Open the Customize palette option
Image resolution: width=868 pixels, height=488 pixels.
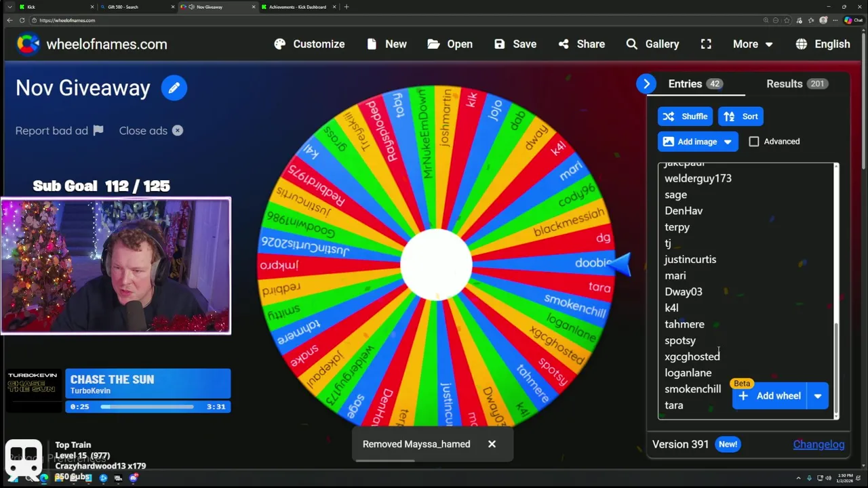tap(309, 44)
